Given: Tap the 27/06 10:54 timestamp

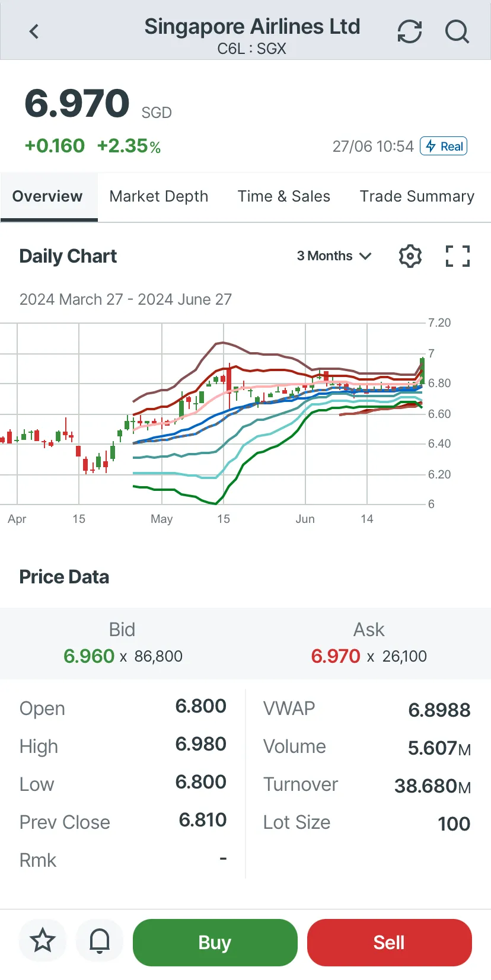Looking at the screenshot, I should coord(373,146).
